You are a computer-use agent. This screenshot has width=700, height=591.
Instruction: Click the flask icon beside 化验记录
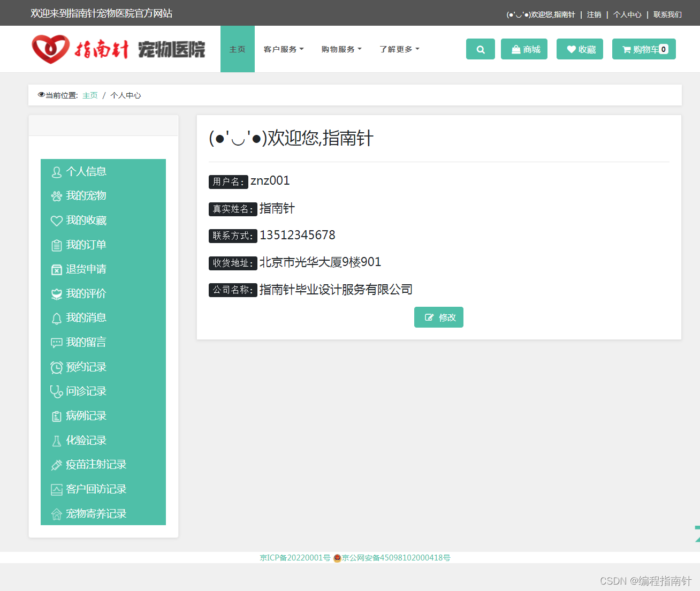coord(57,441)
